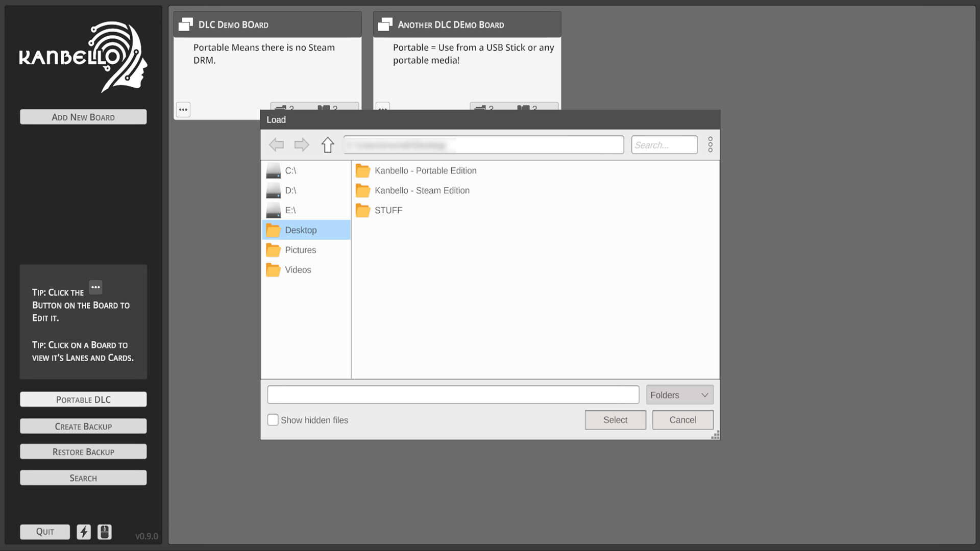The height and width of the screenshot is (551, 980).
Task: Click the back arrow in the Load dialog
Action: (x=276, y=144)
